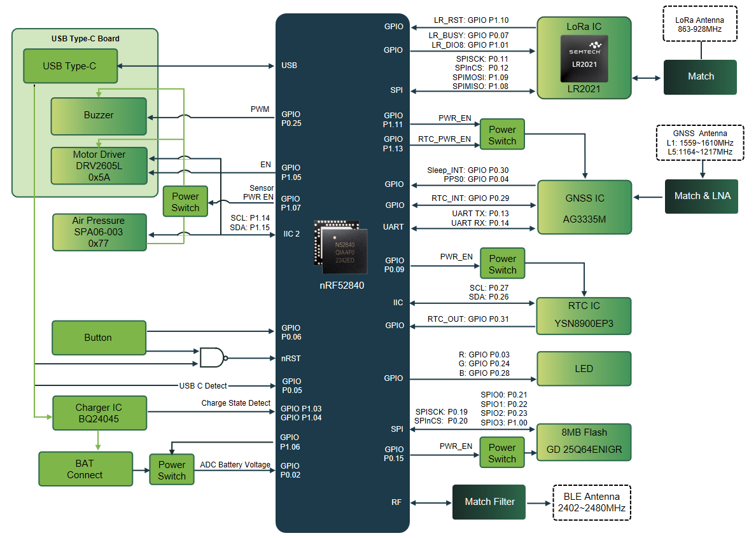756x538 pixels.
Task: Click 'R: GPIO P0.03' label
Action: click(484, 354)
